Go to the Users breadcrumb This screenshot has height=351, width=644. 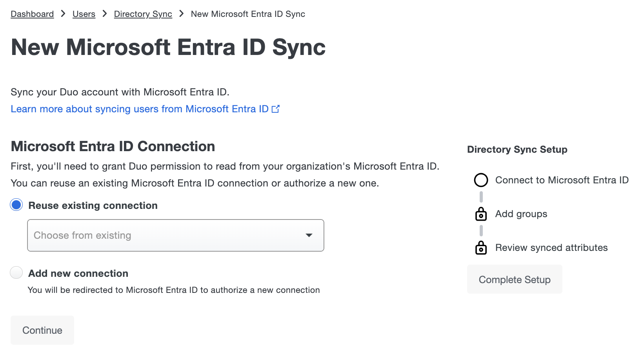84,14
